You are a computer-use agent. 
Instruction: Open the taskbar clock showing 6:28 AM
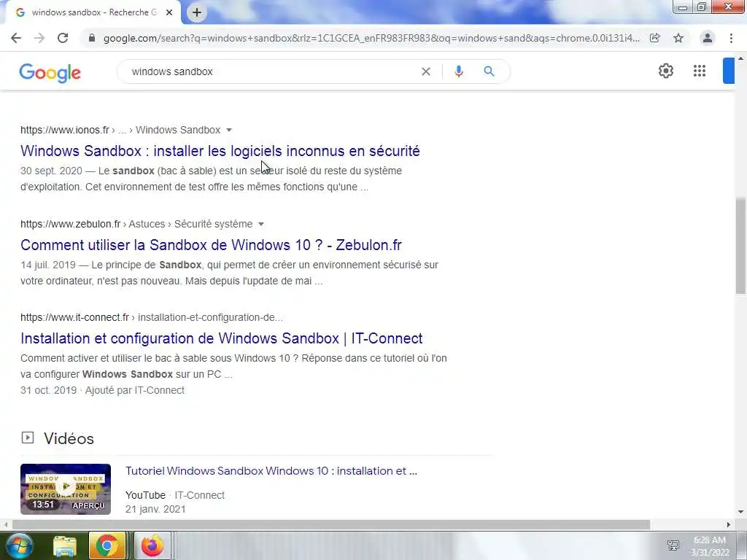point(710,546)
